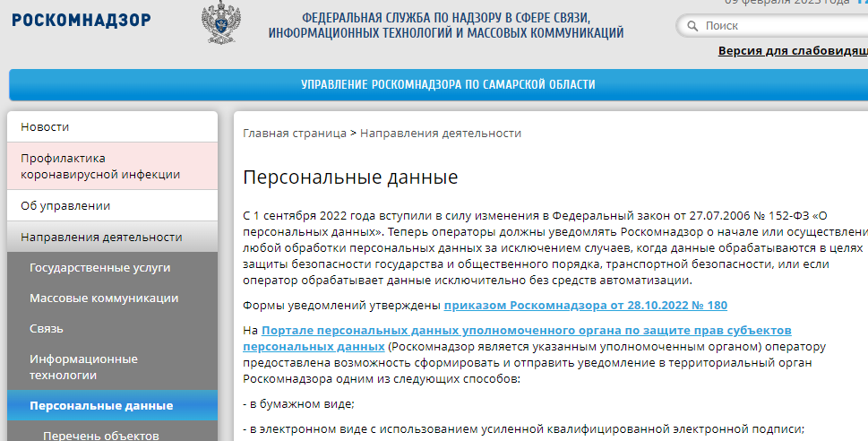Click the header Федеральная служба по надзору title
Viewport: 868px width, 441px height.
click(446, 25)
